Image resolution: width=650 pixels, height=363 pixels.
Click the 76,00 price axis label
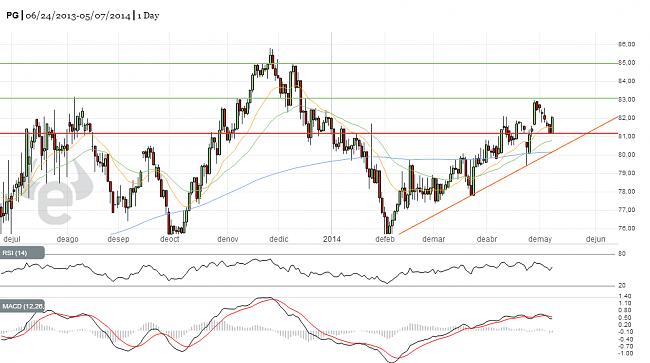pyautogui.click(x=626, y=228)
